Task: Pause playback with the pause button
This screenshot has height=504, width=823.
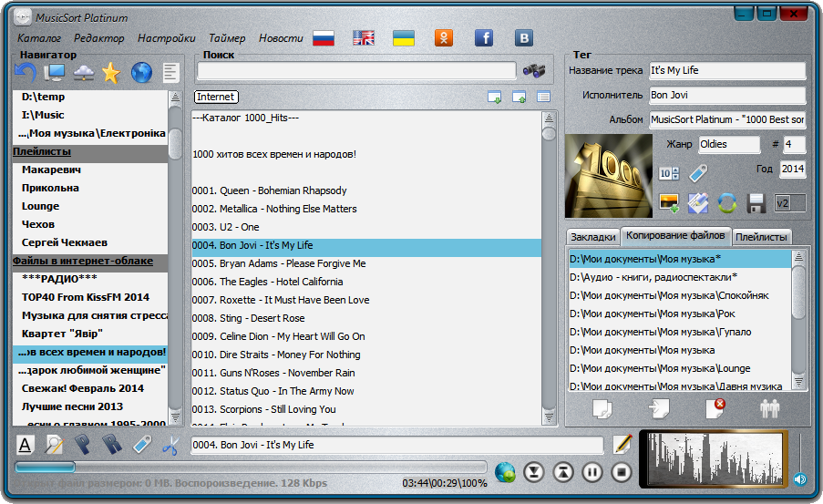Action: click(x=592, y=472)
